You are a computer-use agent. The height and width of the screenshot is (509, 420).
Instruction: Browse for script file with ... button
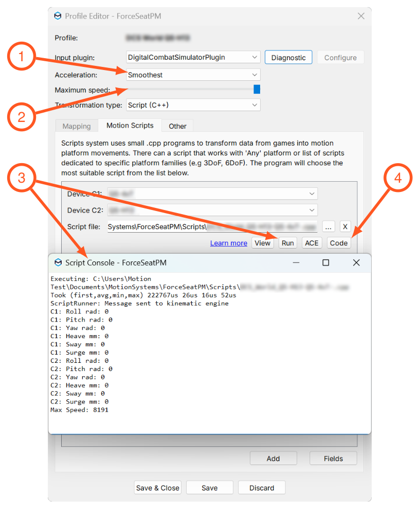pyautogui.click(x=328, y=226)
